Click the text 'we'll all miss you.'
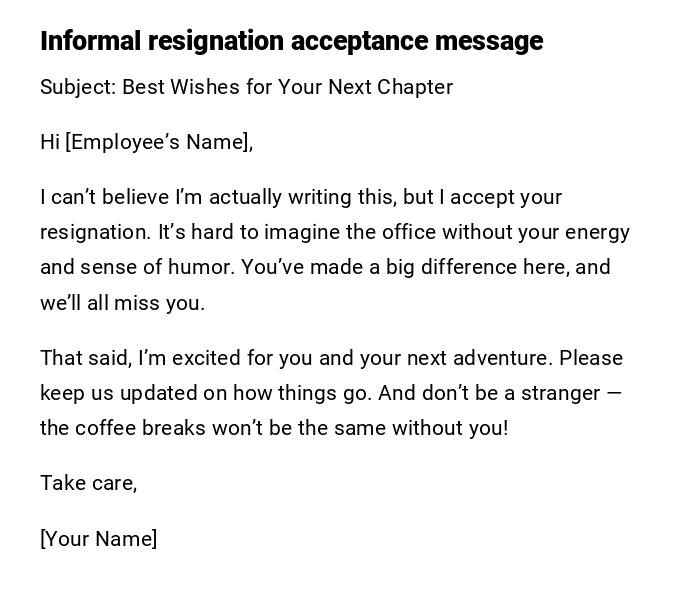The width and height of the screenshot is (700, 601). [122, 303]
